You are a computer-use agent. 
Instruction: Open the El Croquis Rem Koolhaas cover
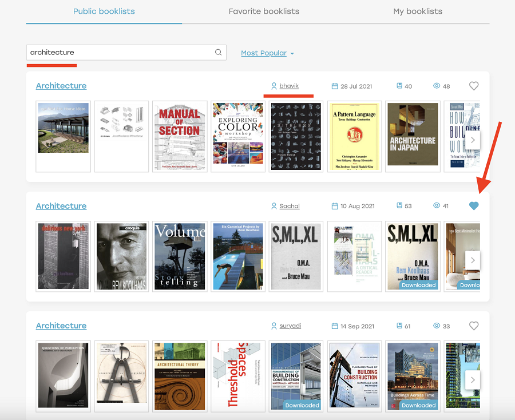tap(121, 256)
